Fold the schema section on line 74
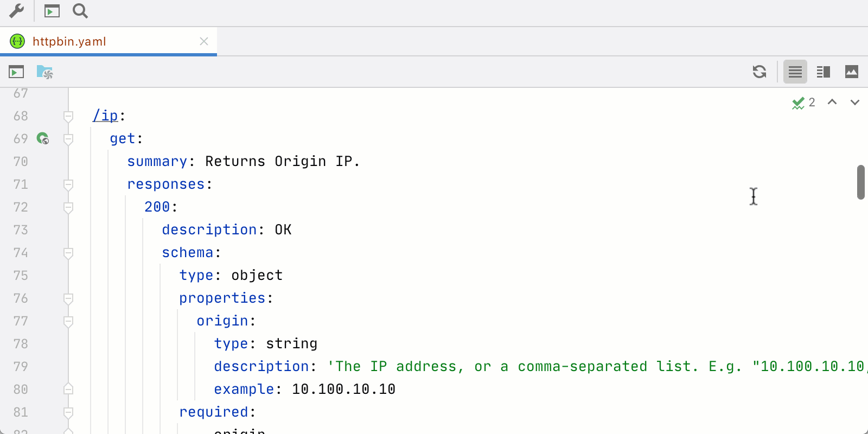The image size is (868, 434). coord(68,253)
